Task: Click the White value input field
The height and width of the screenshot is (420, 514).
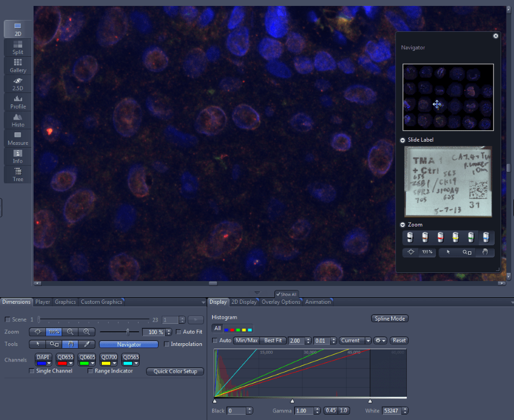Action: point(392,411)
